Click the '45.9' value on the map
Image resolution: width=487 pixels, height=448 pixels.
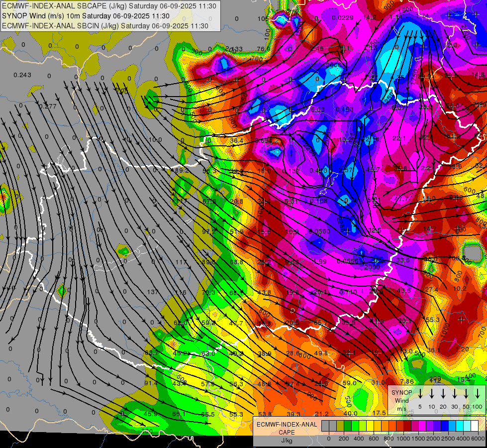151,414
